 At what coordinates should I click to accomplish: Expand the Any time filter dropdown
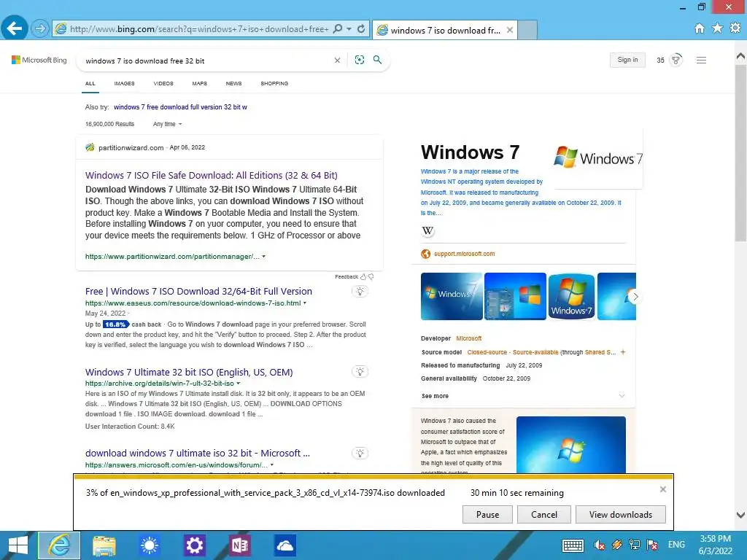167,124
